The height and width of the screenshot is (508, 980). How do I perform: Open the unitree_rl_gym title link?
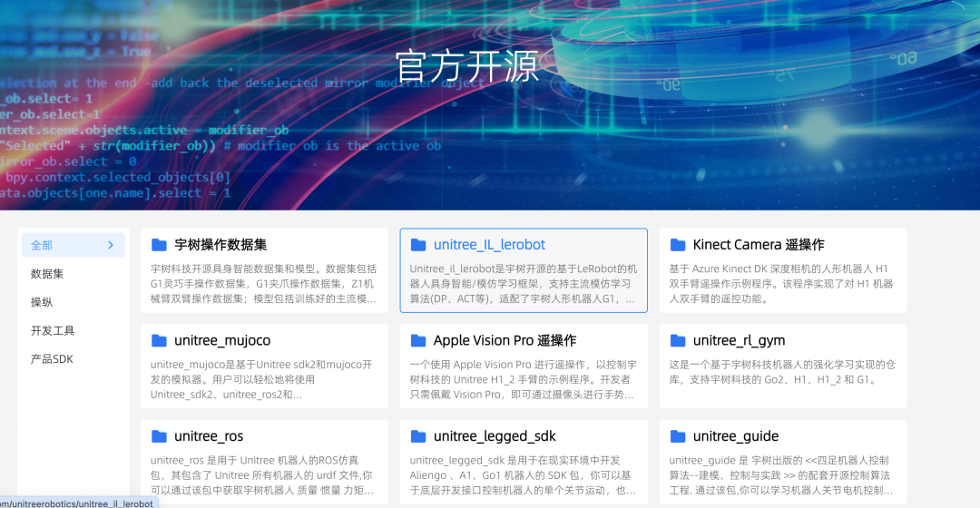tap(739, 340)
